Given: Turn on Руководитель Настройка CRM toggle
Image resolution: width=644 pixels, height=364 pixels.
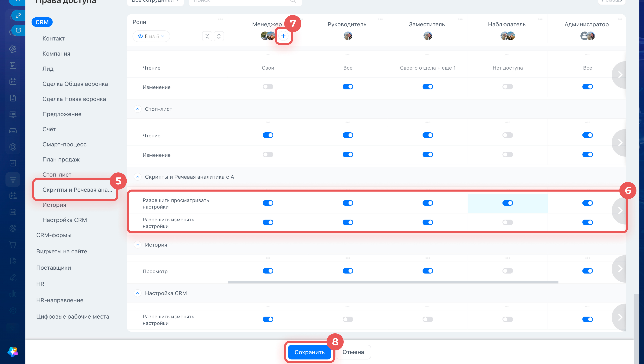Looking at the screenshot, I should pos(348,319).
